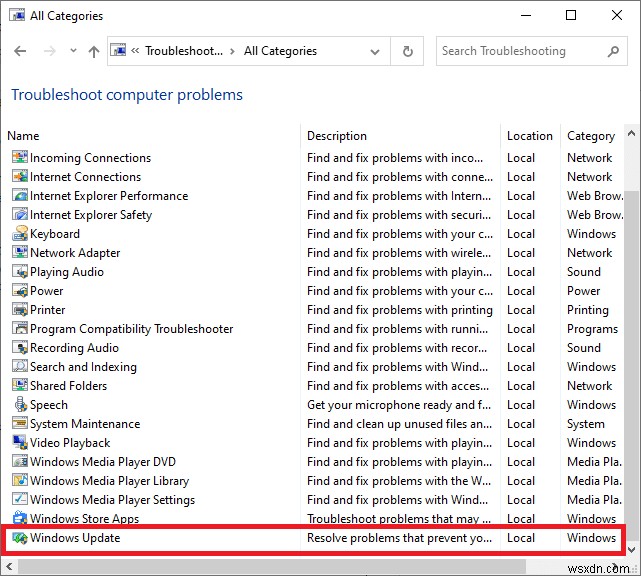Click the address bar control panel icon
The width and height of the screenshot is (641, 579).
click(x=119, y=50)
